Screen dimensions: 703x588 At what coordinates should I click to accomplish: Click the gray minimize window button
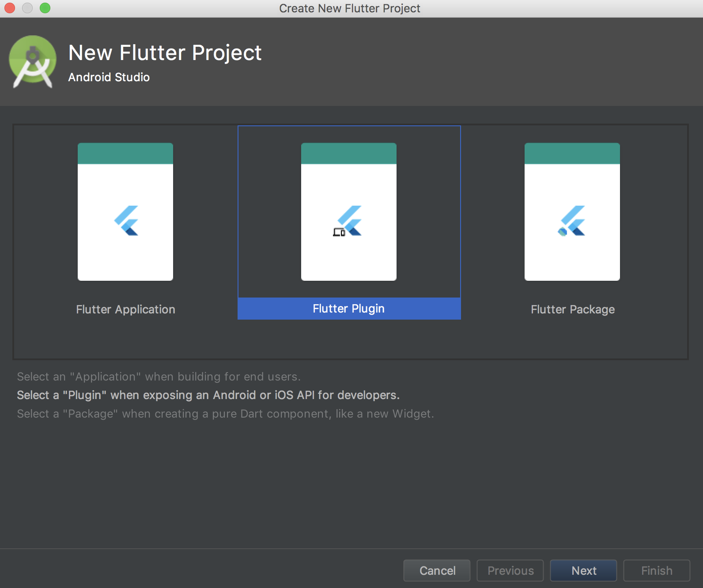pos(27,8)
